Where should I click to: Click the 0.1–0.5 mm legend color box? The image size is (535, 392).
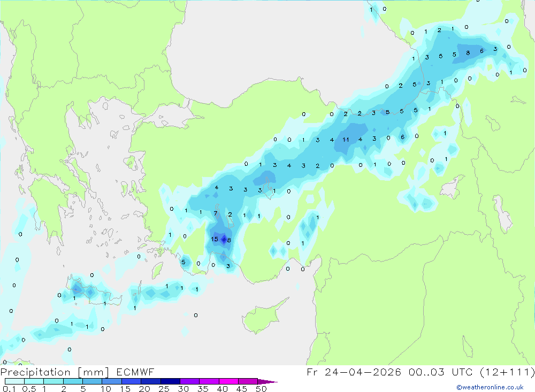point(14,381)
